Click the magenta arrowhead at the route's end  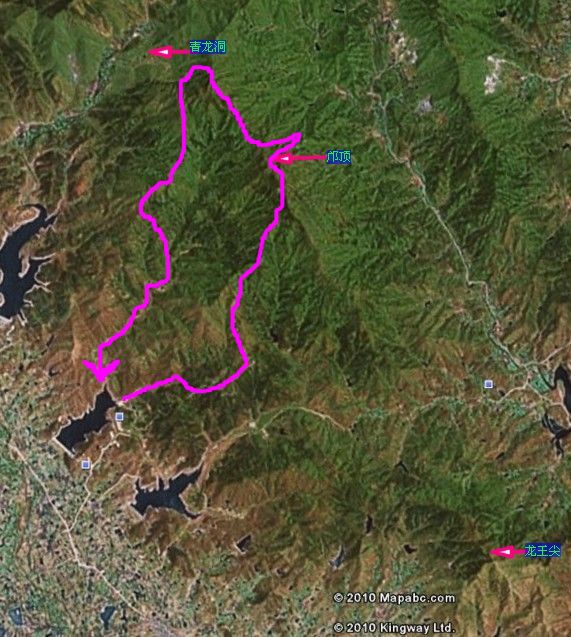tap(101, 369)
